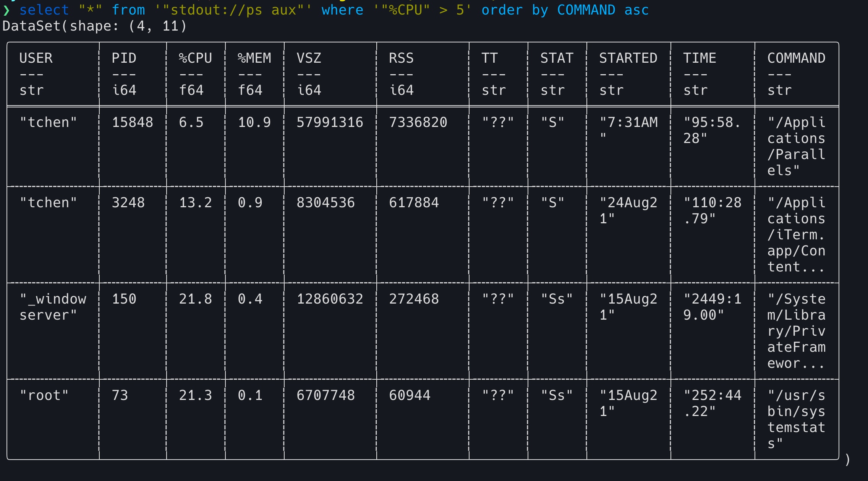Click the iTerm.app command cell
Screen dimensions: 868x481
(x=796, y=234)
